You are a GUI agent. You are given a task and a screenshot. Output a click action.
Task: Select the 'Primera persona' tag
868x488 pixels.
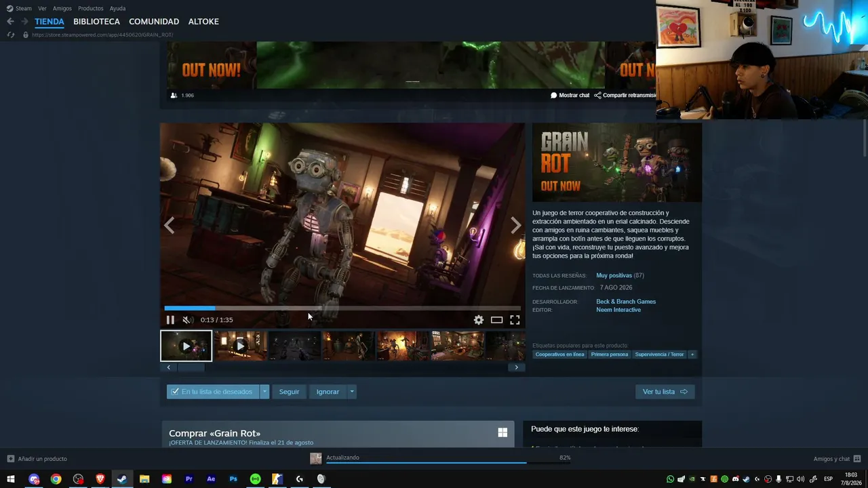tap(610, 354)
